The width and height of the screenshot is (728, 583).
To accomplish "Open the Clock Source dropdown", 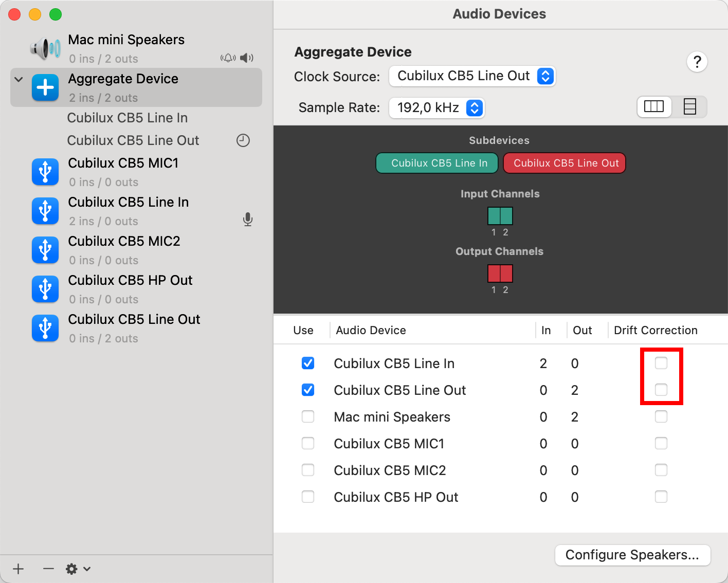I will click(472, 76).
